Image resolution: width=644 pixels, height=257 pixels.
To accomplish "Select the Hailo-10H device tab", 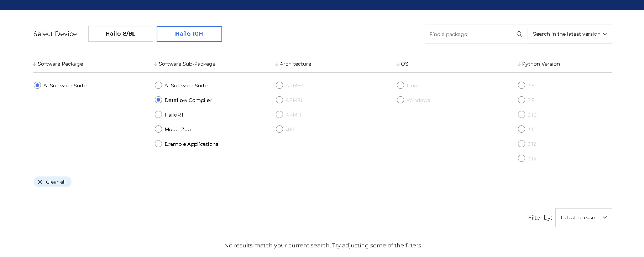I will 189,34.
